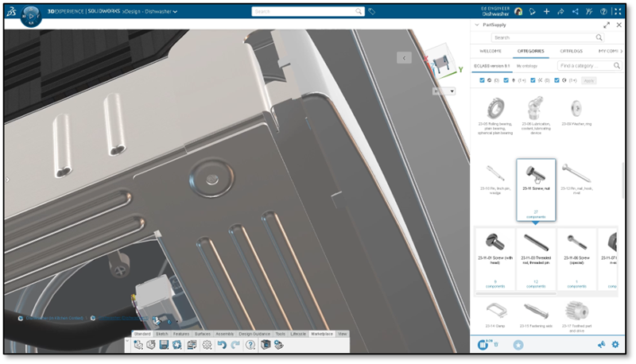This screenshot has width=636, height=364.
Task: Click the top bar Search field
Action: pos(308,11)
